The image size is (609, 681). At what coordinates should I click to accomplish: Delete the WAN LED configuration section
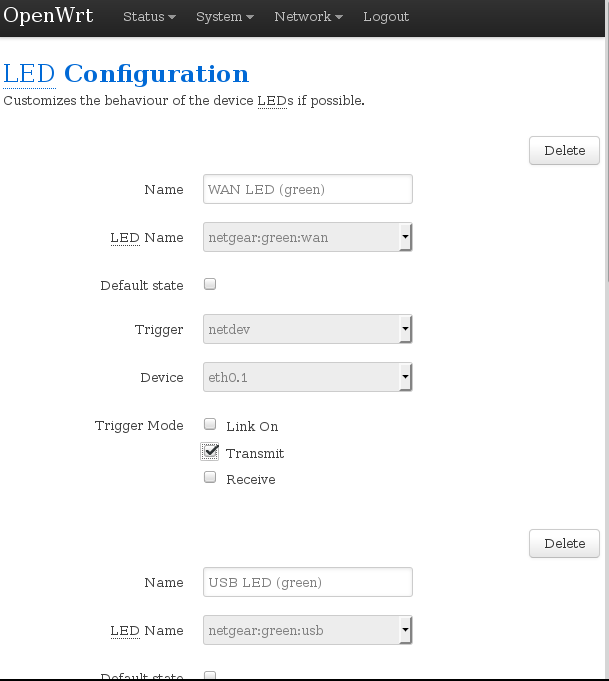coord(564,150)
